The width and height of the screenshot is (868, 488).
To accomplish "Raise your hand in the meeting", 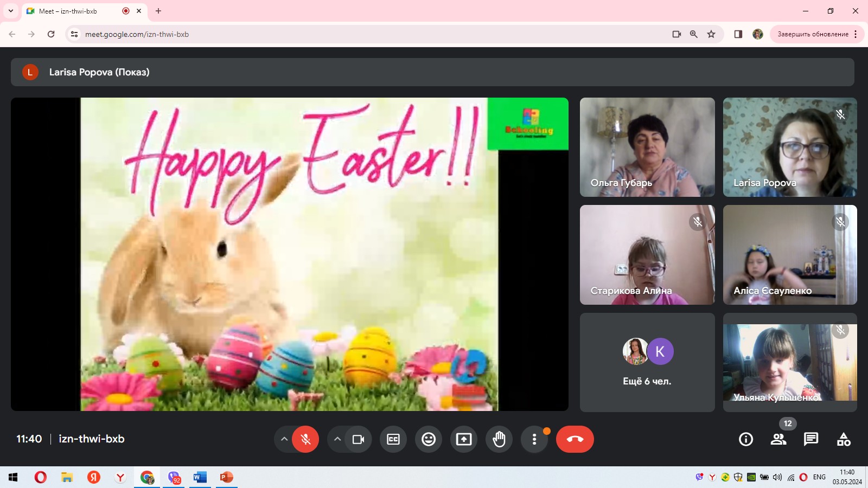I will 499,439.
